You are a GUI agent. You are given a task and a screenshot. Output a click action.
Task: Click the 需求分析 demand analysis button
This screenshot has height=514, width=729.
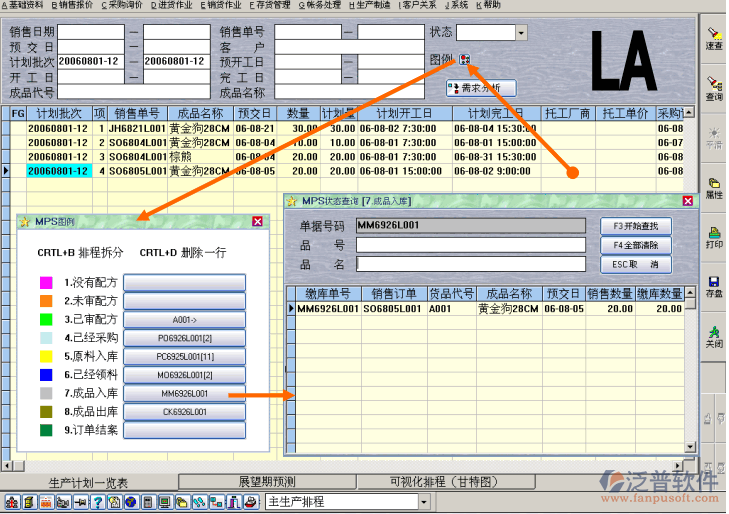click(481, 88)
